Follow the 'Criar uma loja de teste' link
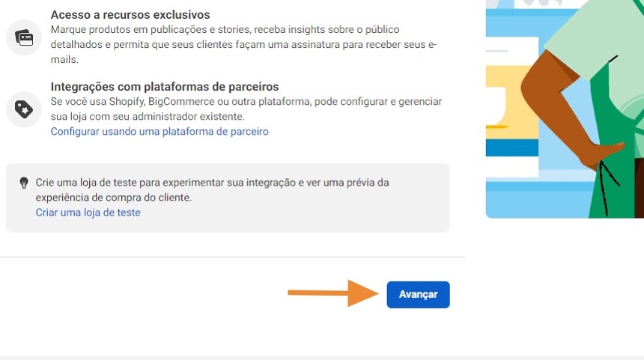 click(x=88, y=213)
